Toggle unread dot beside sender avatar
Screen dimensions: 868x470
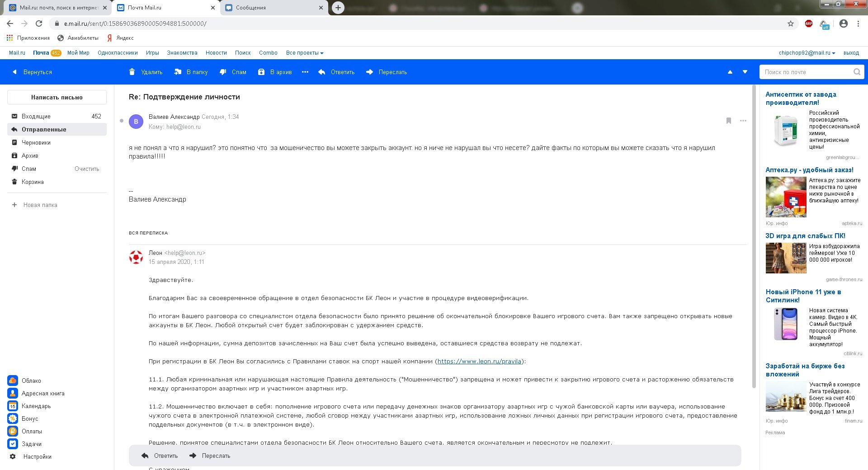pos(121,121)
